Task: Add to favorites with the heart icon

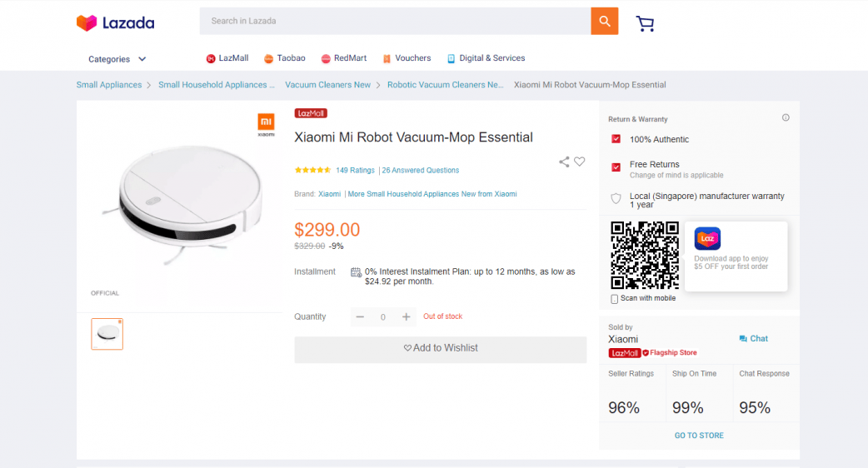Action: tap(580, 162)
